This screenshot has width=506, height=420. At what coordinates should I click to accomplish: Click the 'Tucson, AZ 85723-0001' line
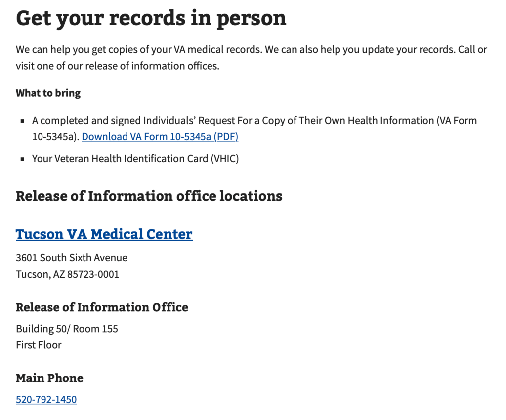67,274
